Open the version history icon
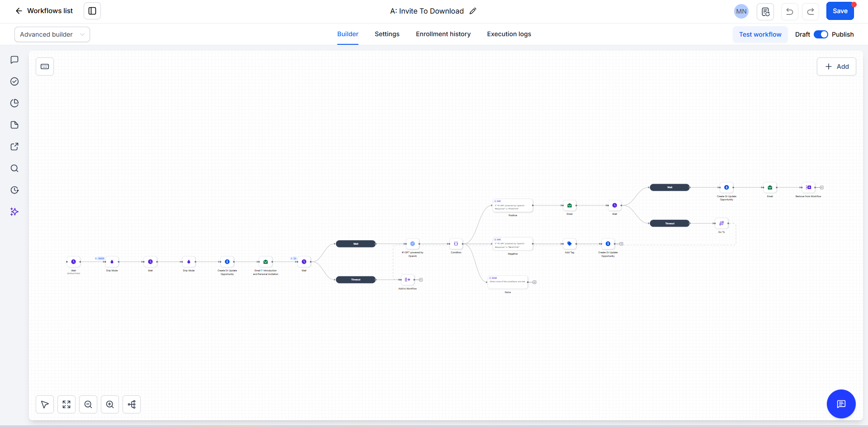Viewport: 868px width, 427px height. (765, 11)
